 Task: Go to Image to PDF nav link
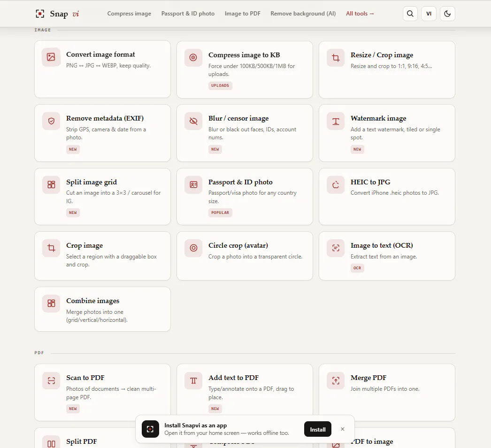pos(243,14)
